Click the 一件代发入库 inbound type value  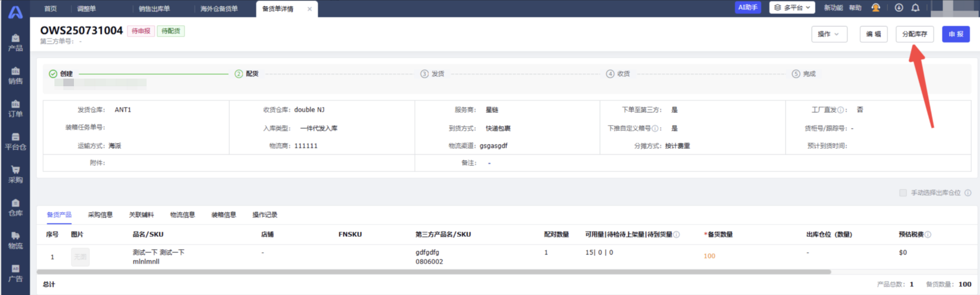319,128
